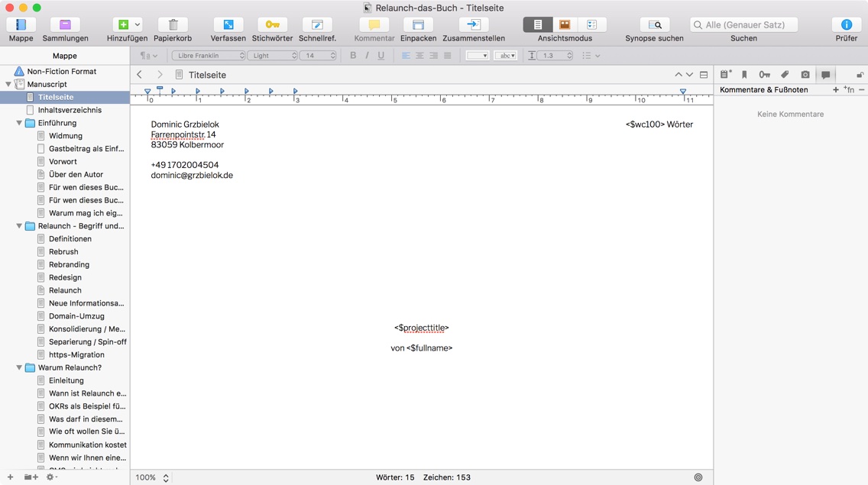The image size is (868, 485).
Task: Toggle bold formatting
Action: pos(353,55)
